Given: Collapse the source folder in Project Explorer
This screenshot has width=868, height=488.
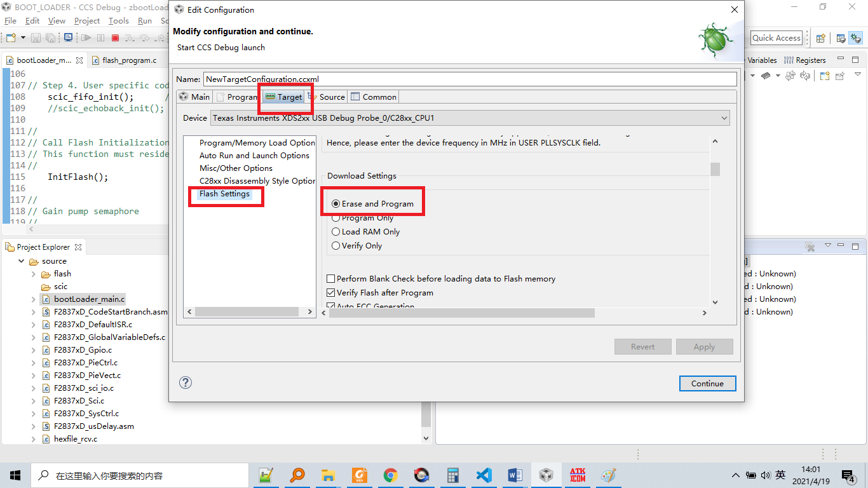Looking at the screenshot, I should point(21,261).
